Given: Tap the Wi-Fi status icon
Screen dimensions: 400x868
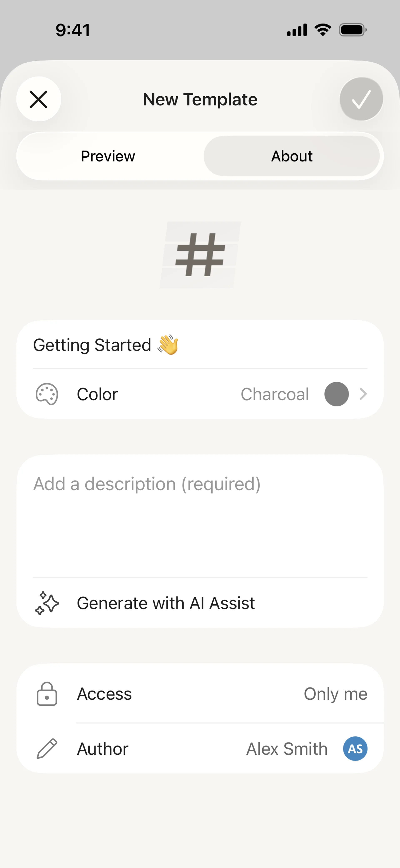Looking at the screenshot, I should click(323, 30).
